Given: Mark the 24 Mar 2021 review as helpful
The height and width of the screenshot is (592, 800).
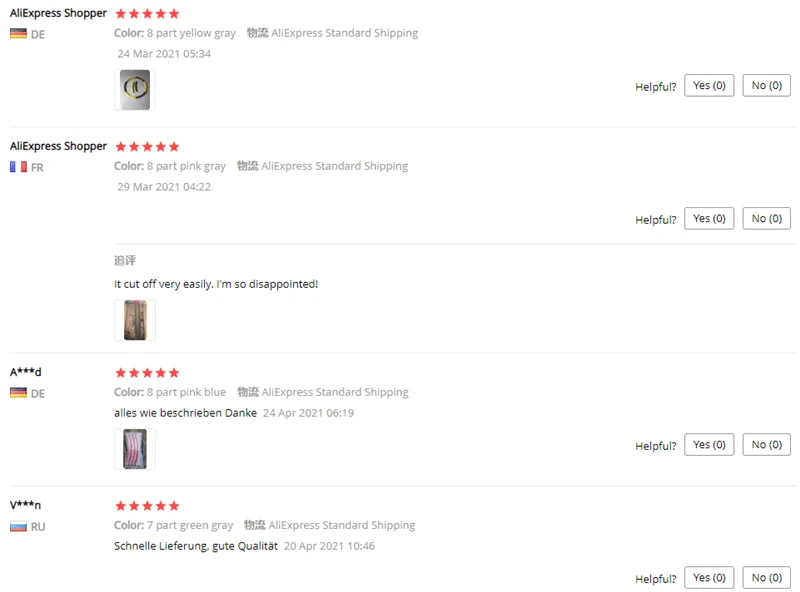Looking at the screenshot, I should [x=709, y=86].
